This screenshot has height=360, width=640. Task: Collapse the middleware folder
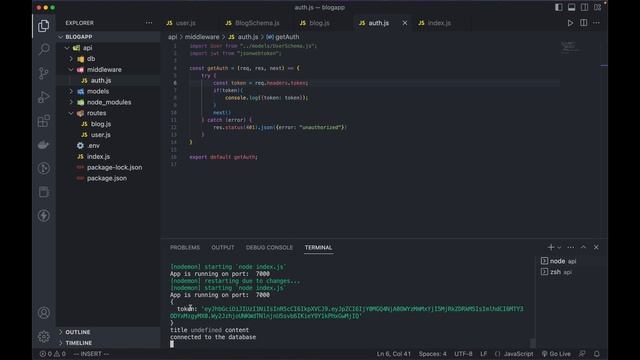tap(108, 69)
